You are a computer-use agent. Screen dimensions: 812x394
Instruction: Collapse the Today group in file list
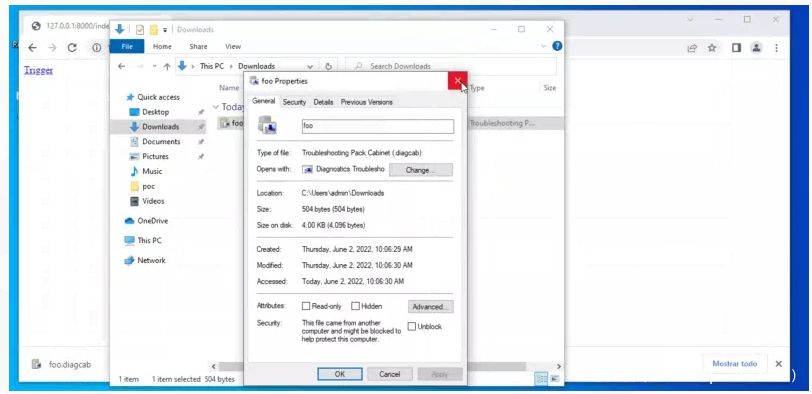(215, 107)
